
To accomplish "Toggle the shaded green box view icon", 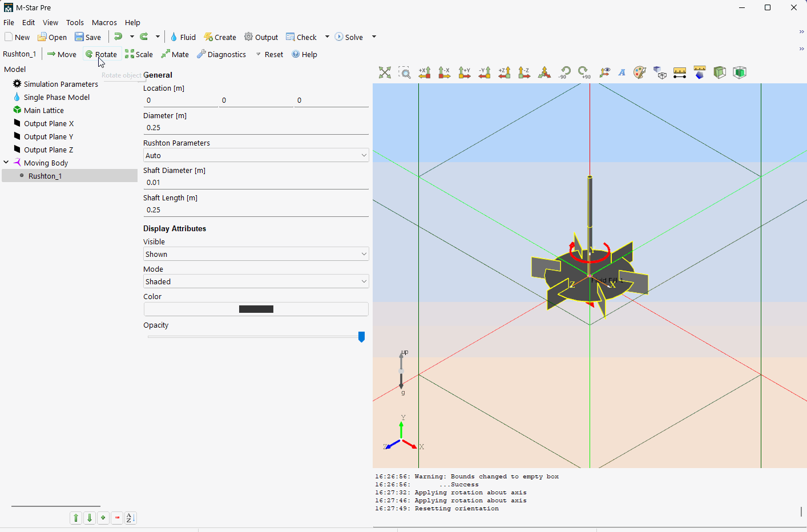I will (x=720, y=72).
